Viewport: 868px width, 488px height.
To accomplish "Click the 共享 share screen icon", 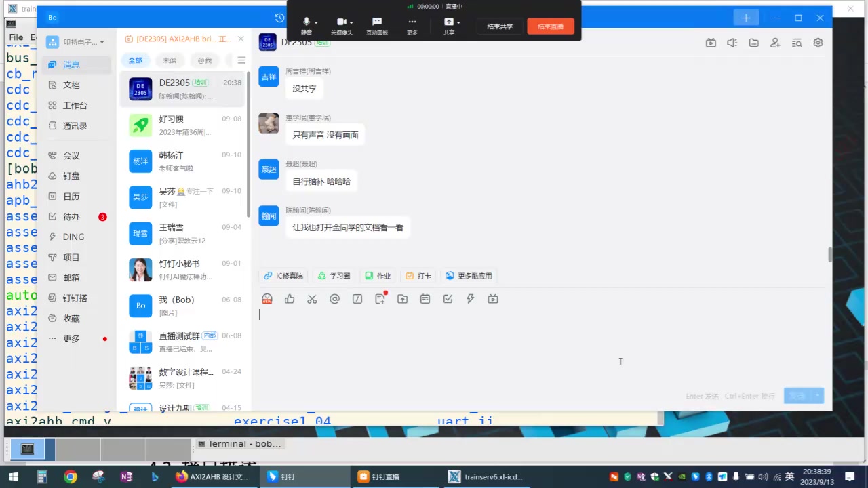I will 448,22.
